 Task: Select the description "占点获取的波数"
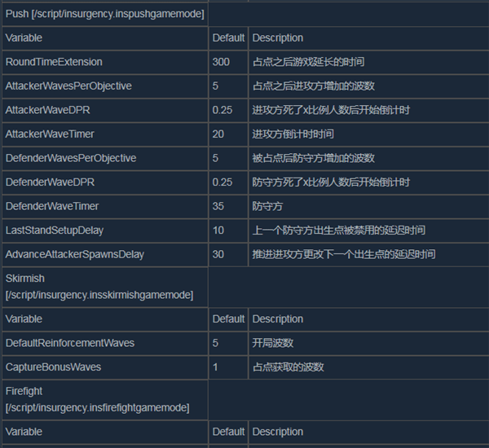click(x=289, y=367)
